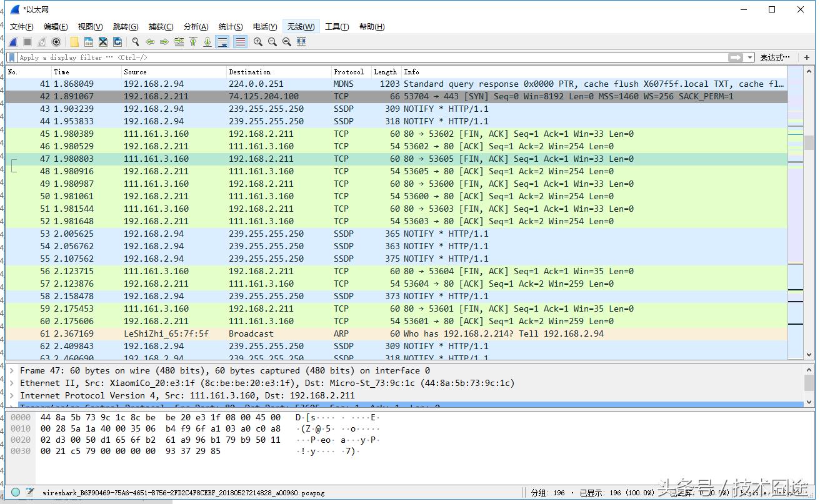The width and height of the screenshot is (820, 504).
Task: Click the Protocol column header
Action: coord(349,72)
